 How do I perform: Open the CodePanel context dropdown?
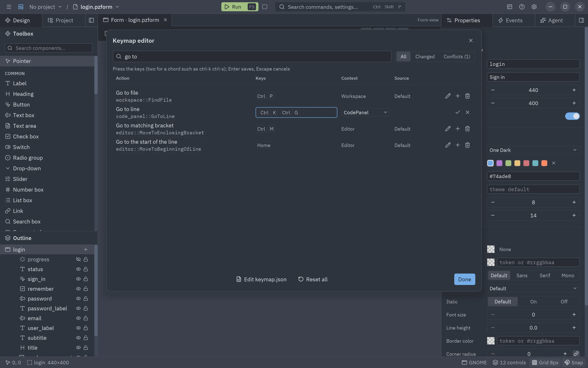365,112
